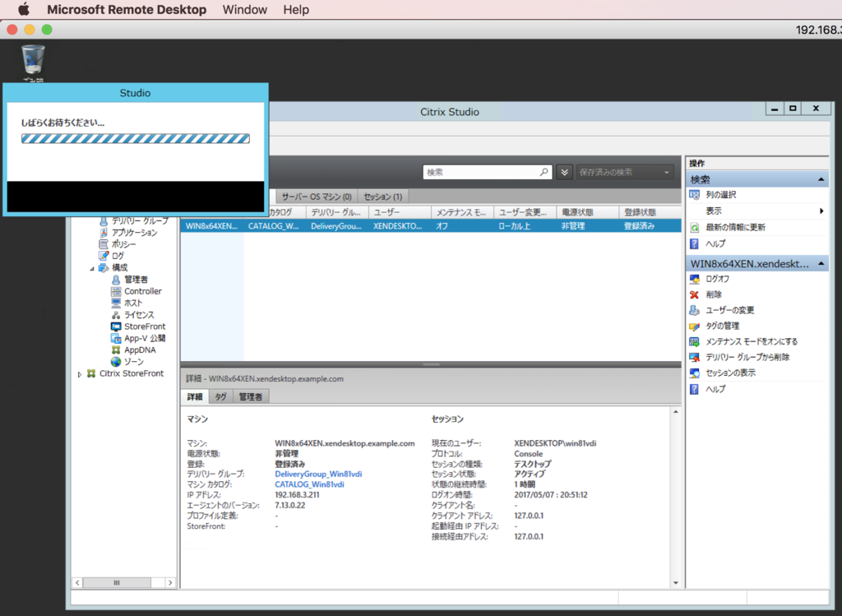Click the ログオフ action
Viewport: 842px width, 616px height.
(x=717, y=279)
